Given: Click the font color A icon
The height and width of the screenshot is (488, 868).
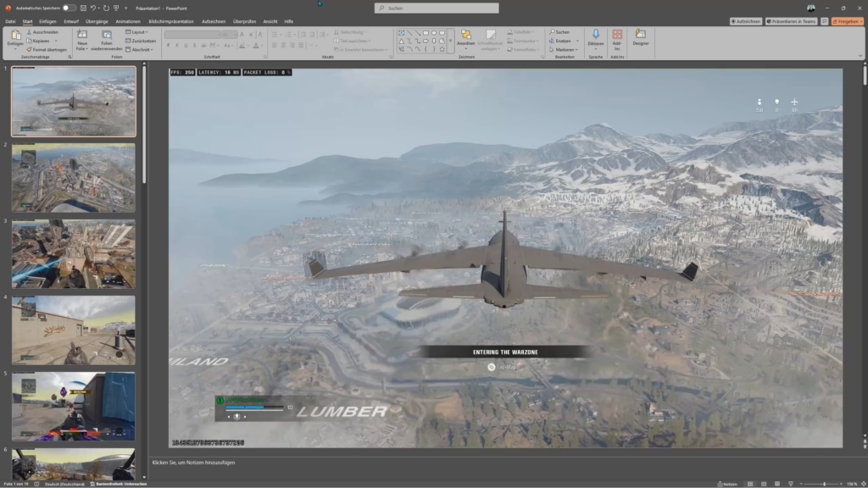Looking at the screenshot, I should tap(256, 46).
